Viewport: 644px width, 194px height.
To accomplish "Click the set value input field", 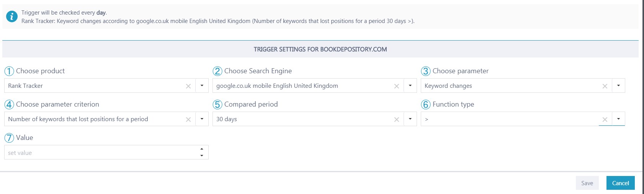I will 101,152.
